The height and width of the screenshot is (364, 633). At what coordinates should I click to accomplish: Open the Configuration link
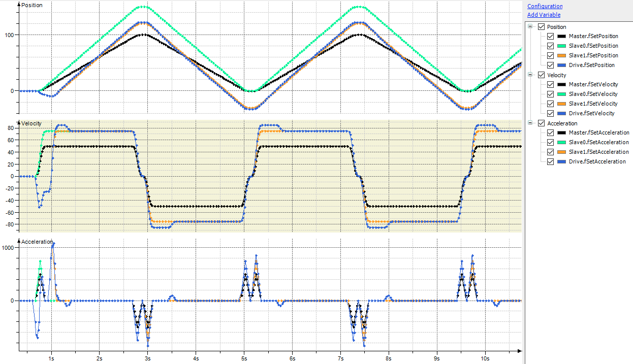545,6
